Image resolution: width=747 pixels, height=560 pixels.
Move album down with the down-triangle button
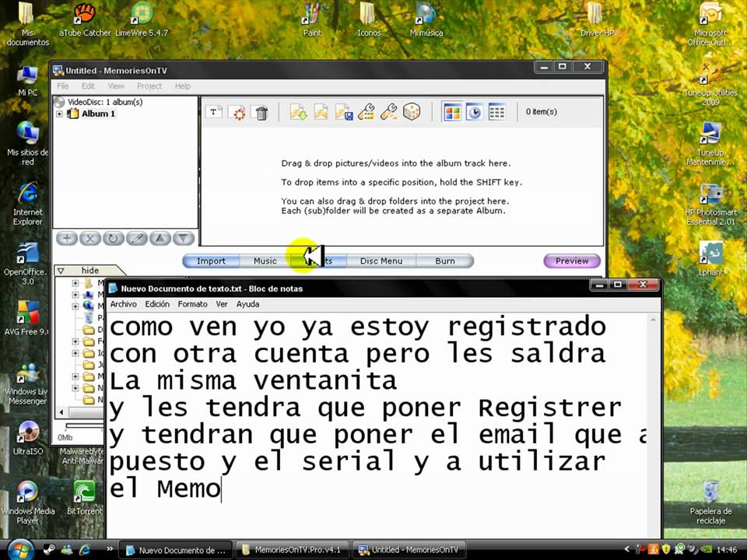pos(184,238)
